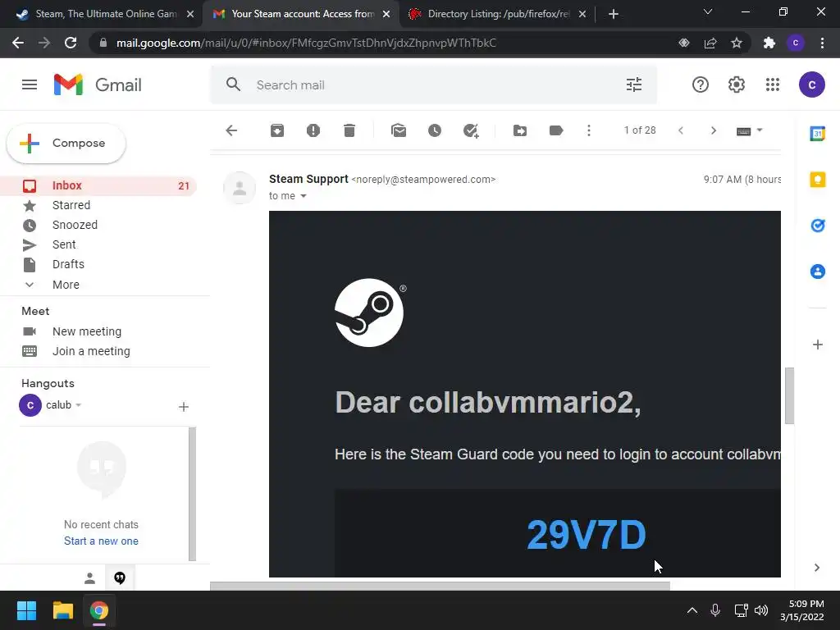Move this email to a folder
This screenshot has width=840, height=630.
(519, 130)
